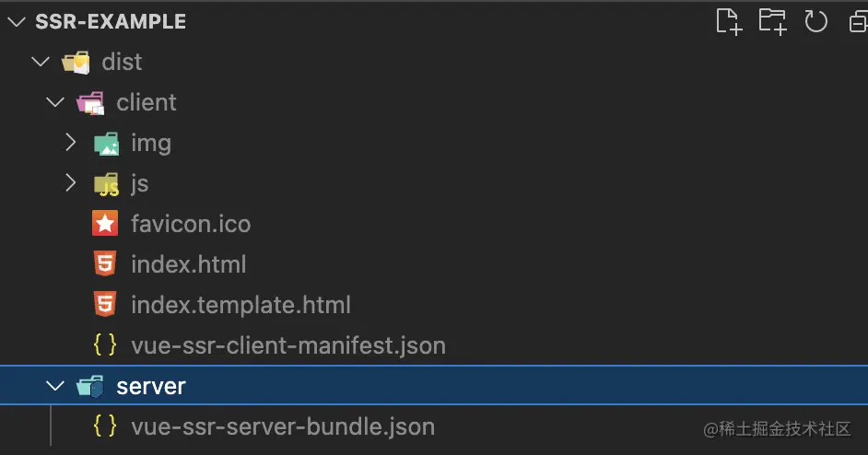868x455 pixels.
Task: Expand the img folder chevron
Action: pos(69,143)
